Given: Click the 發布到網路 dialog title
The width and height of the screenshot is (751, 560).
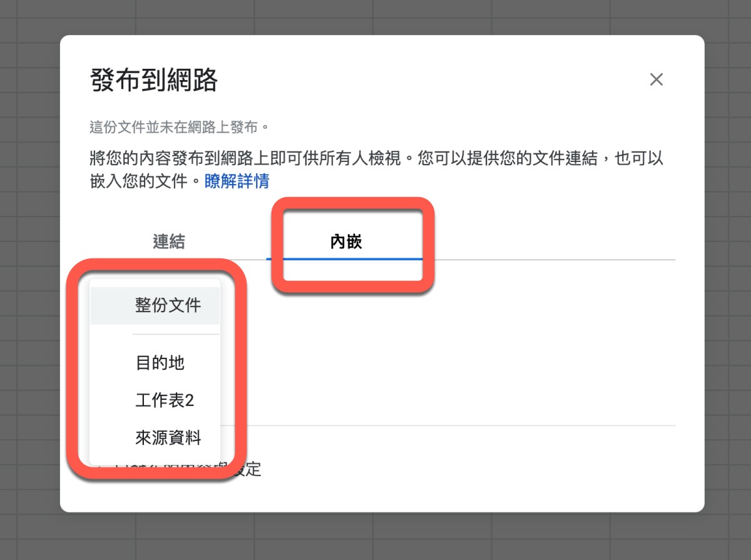Looking at the screenshot, I should tap(154, 80).
